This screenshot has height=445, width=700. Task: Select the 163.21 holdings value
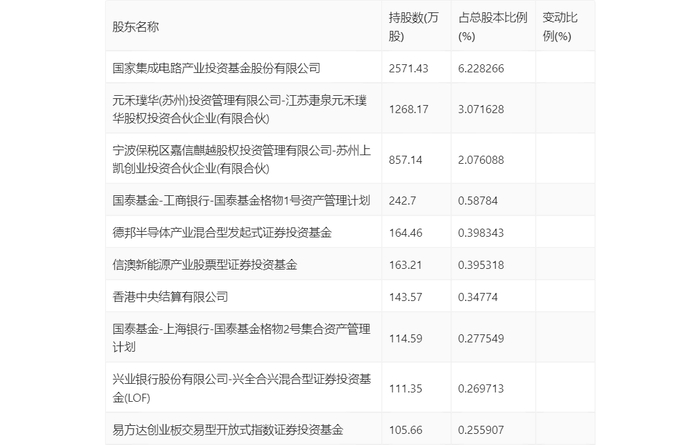[x=405, y=265]
